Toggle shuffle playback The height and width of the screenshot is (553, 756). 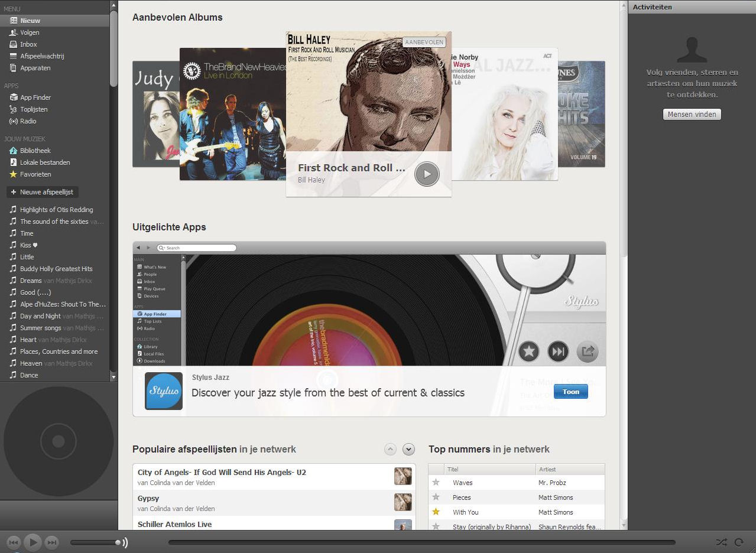[721, 542]
